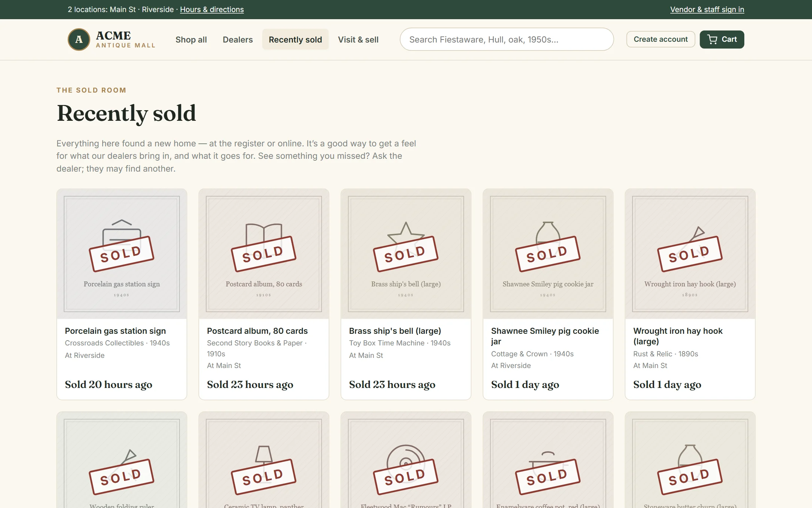
Task: Select the Brass ship's bell (large) title
Action: tap(395, 331)
